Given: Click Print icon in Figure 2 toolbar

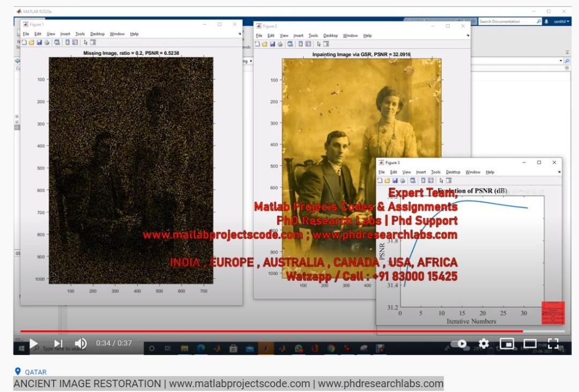Looking at the screenshot, I should tap(280, 44).
